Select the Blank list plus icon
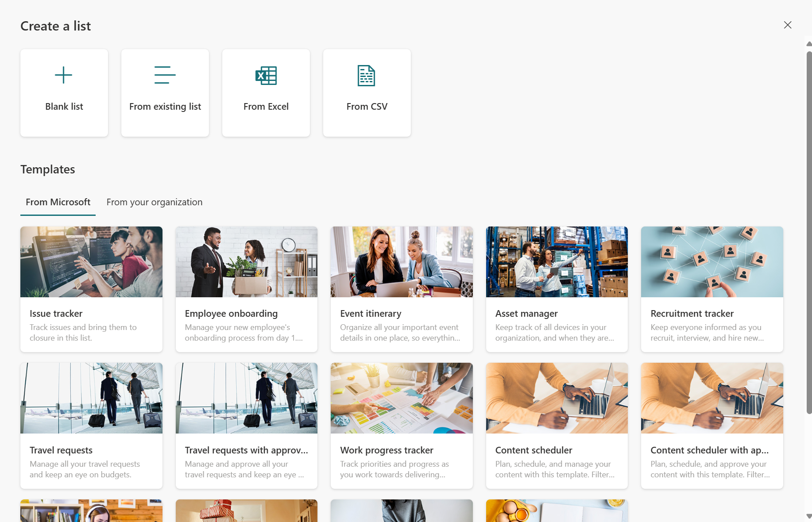812x522 pixels. pos(64,75)
